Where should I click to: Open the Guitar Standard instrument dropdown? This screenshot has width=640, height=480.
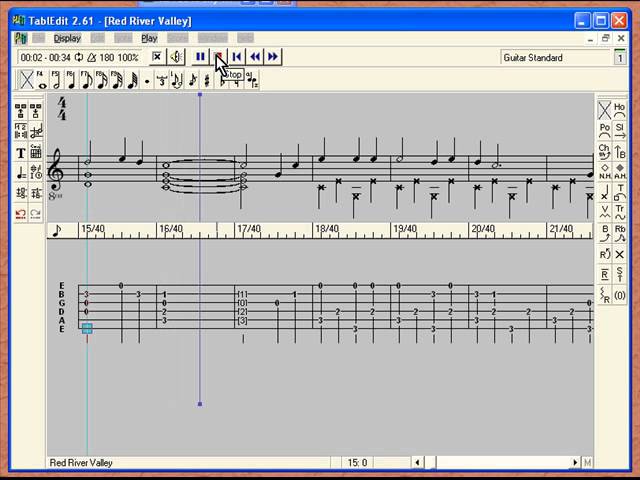click(555, 58)
